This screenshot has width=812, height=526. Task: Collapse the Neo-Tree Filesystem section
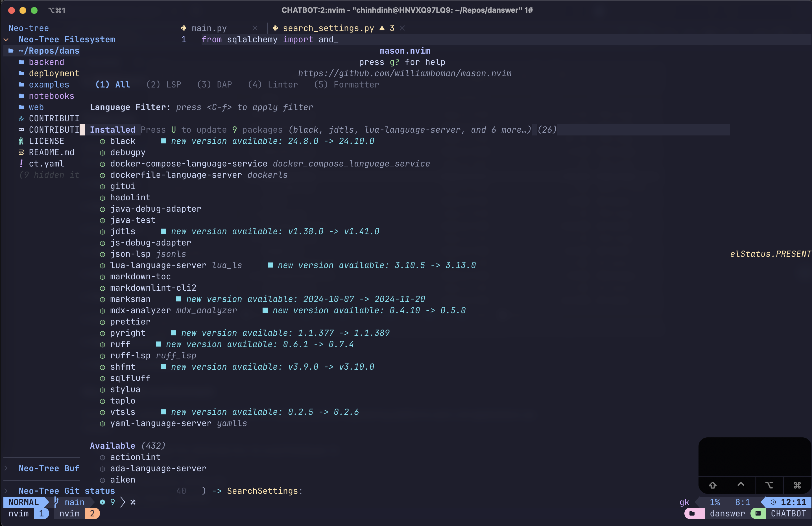tap(6, 40)
